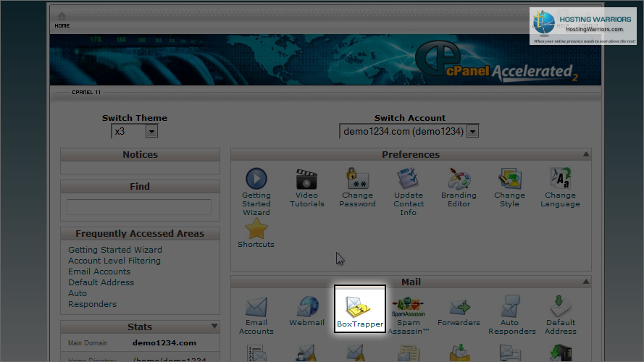Open Change Password icon
The height and width of the screenshot is (362, 644).
[x=357, y=179]
